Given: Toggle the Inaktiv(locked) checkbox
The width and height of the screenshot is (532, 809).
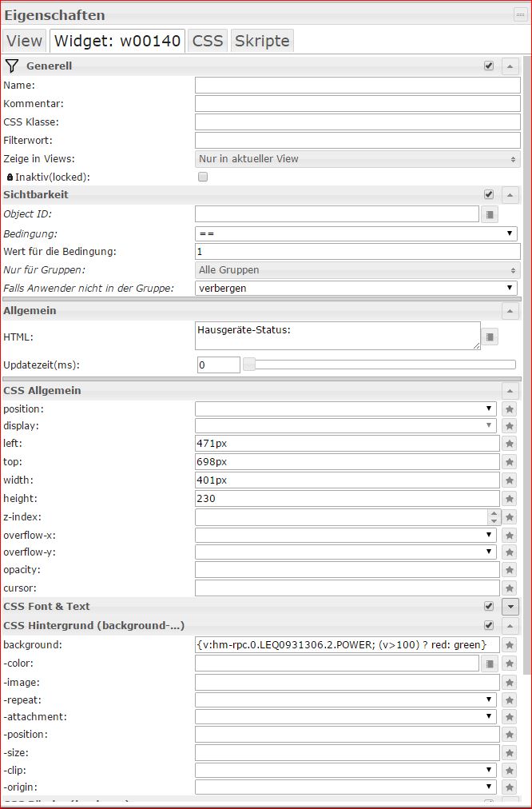Looking at the screenshot, I should pos(203,177).
